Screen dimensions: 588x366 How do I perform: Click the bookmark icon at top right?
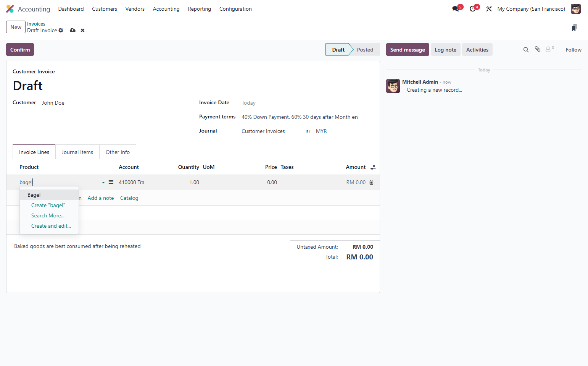click(x=574, y=28)
